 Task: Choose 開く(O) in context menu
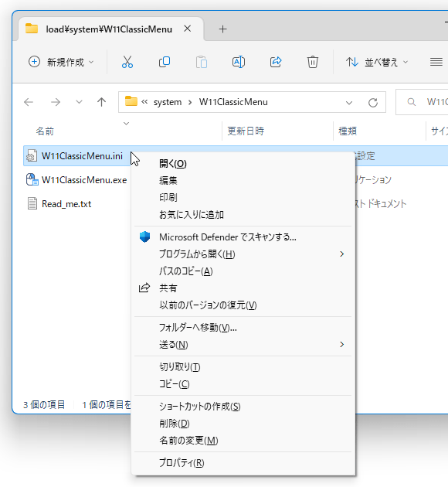[x=243, y=164]
